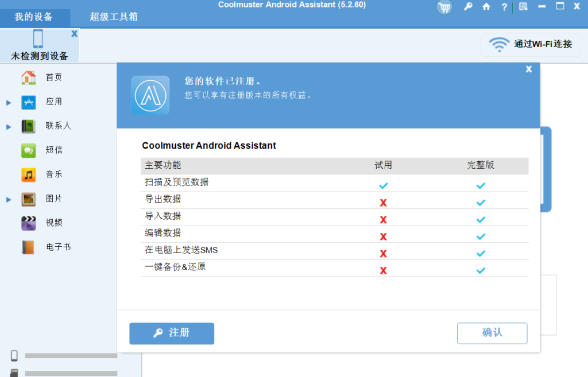The height and width of the screenshot is (377, 588).
Task: Click the 首页 house icon in sidebar
Action: pos(29,77)
